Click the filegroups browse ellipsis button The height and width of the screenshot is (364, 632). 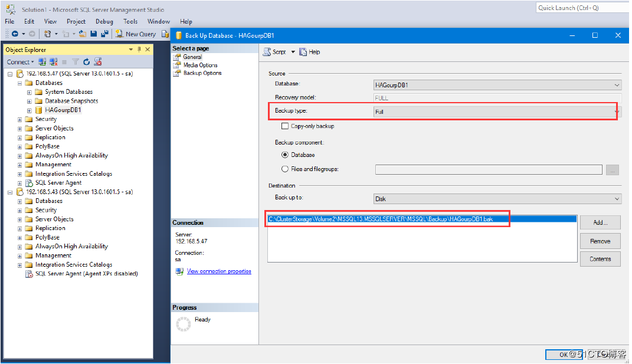pos(613,170)
